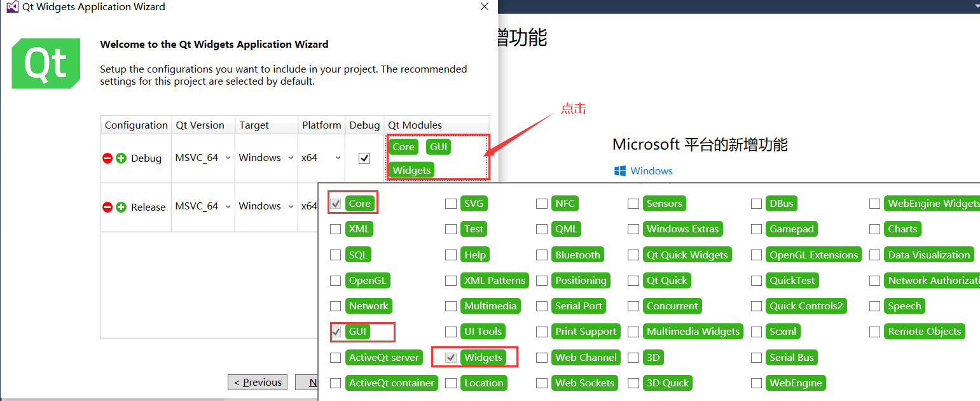This screenshot has height=401, width=980.
Task: Open the Windows hyperlink
Action: pyautogui.click(x=651, y=171)
